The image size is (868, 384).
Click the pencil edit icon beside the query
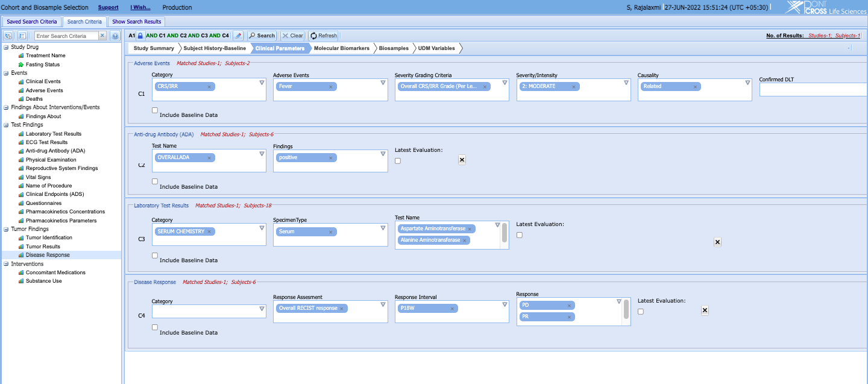(x=238, y=36)
